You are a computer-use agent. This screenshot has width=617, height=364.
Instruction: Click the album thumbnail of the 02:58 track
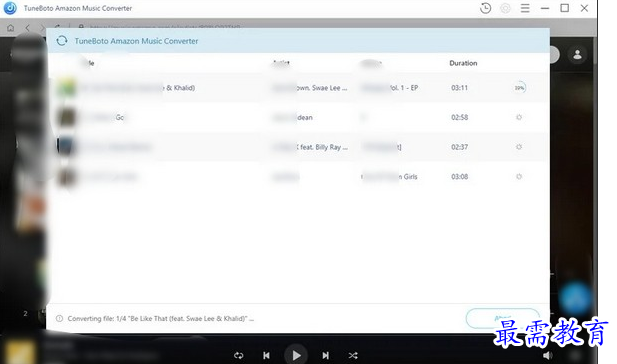pos(66,117)
